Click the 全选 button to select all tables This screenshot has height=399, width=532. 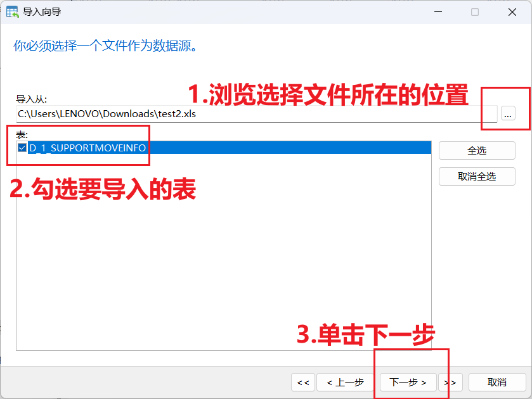(476, 150)
